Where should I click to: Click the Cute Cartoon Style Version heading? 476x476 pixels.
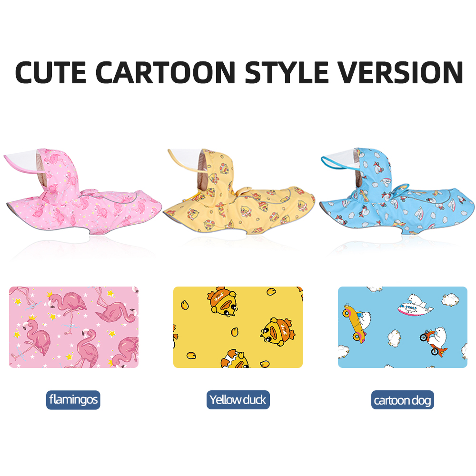238,72
